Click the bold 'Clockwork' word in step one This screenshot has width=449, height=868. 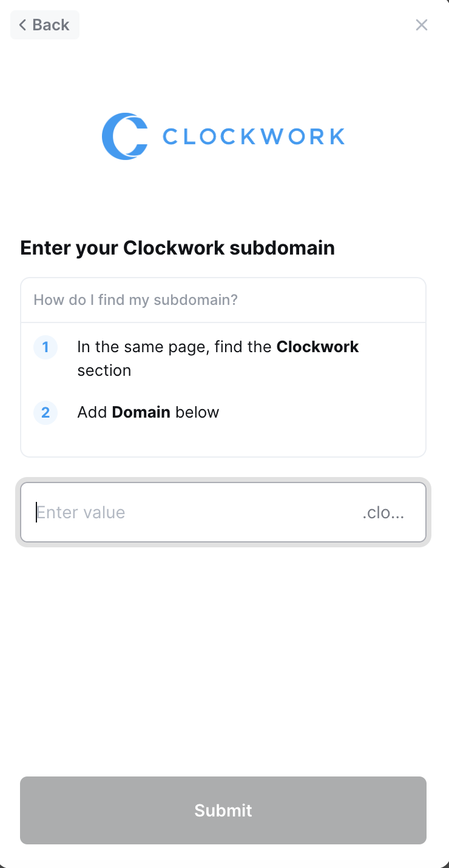(x=317, y=347)
